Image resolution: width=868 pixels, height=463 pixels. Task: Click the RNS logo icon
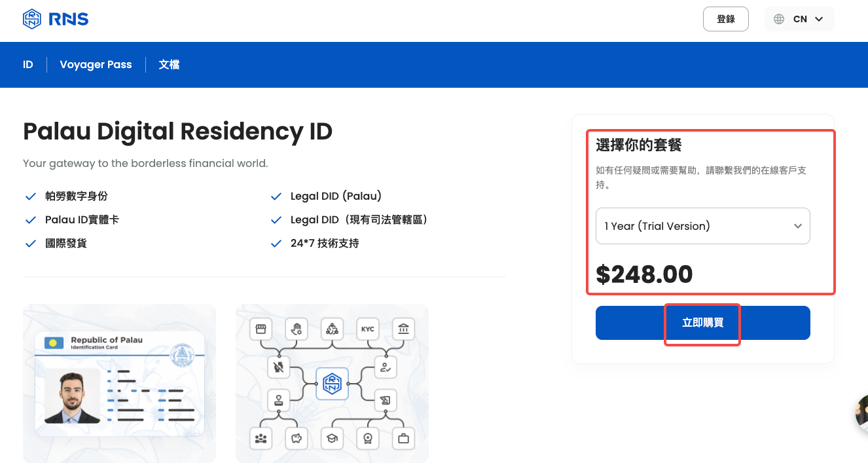31,19
